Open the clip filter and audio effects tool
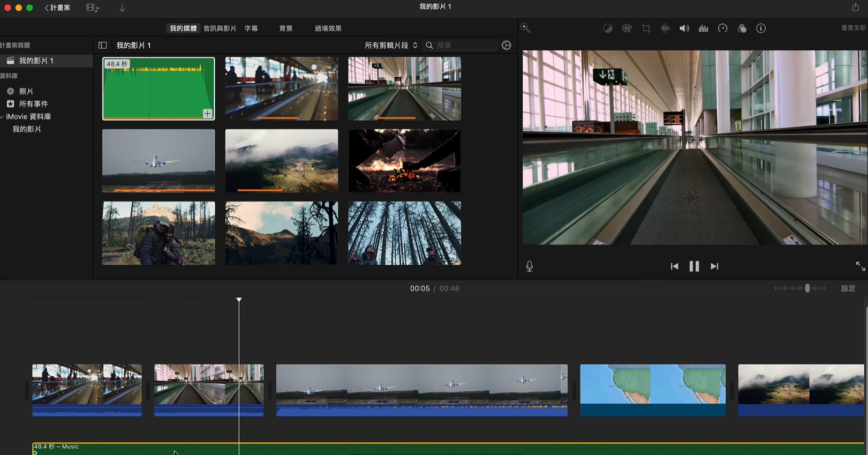Viewport: 868px width, 455px height. [x=742, y=28]
